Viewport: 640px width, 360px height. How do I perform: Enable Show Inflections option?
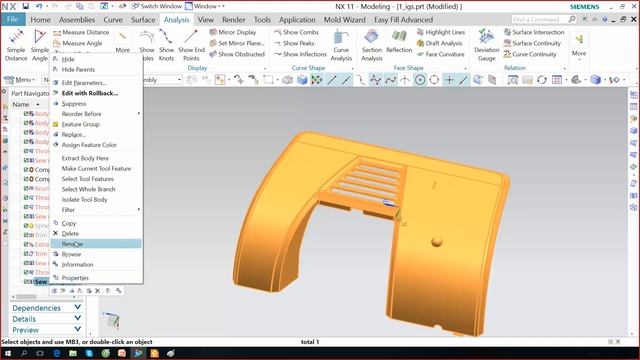tap(300, 54)
